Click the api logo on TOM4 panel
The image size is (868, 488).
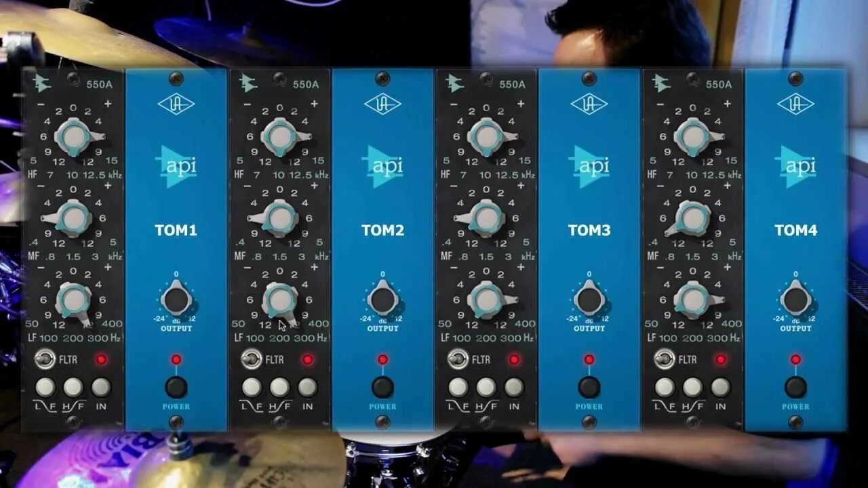pyautogui.click(x=796, y=167)
